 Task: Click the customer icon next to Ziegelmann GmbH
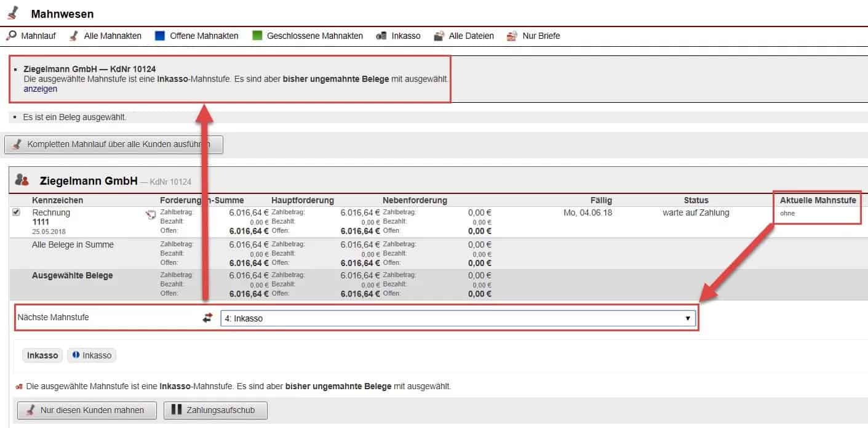(x=22, y=180)
